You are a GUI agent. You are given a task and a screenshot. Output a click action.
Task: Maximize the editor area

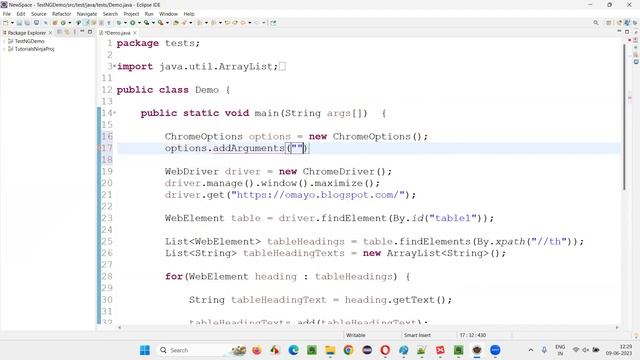pyautogui.click(x=627, y=31)
